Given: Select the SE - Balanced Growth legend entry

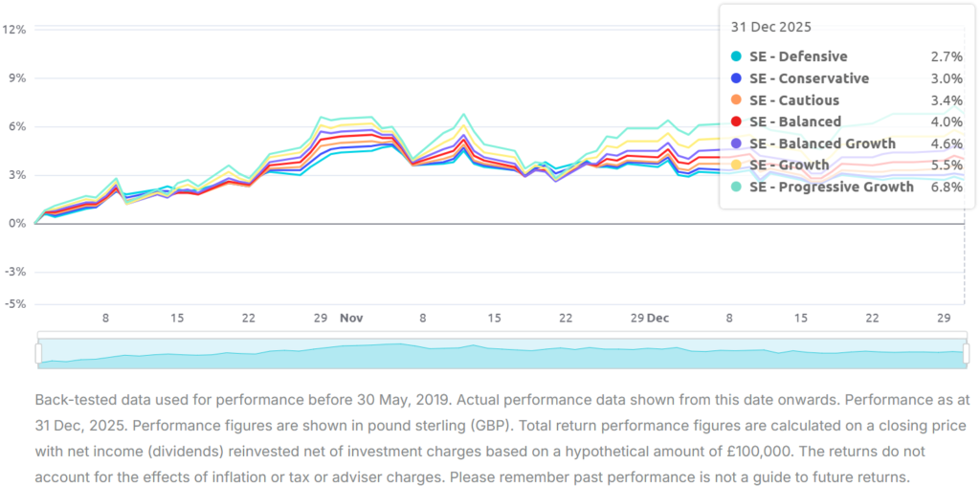Looking at the screenshot, I should click(x=822, y=144).
